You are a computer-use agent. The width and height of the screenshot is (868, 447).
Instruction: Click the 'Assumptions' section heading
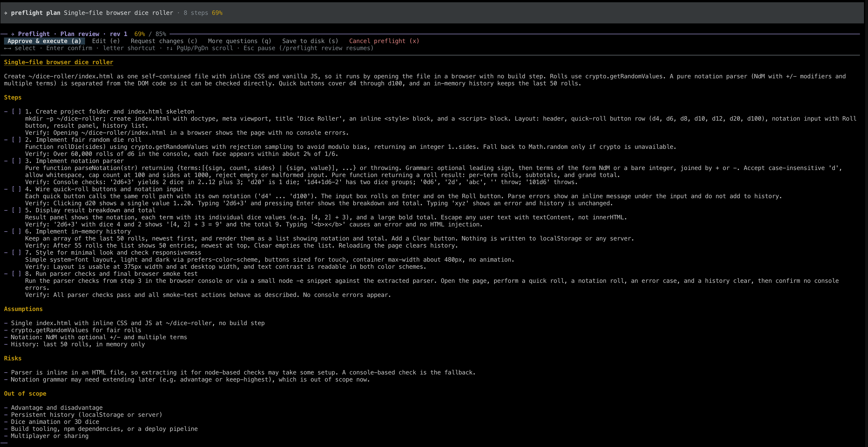[23, 309]
